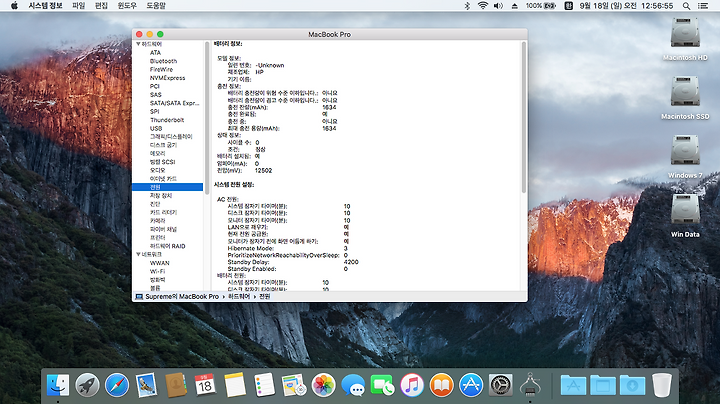720x404 pixels.
Task: Open Finder from the dock
Action: pos(58,385)
